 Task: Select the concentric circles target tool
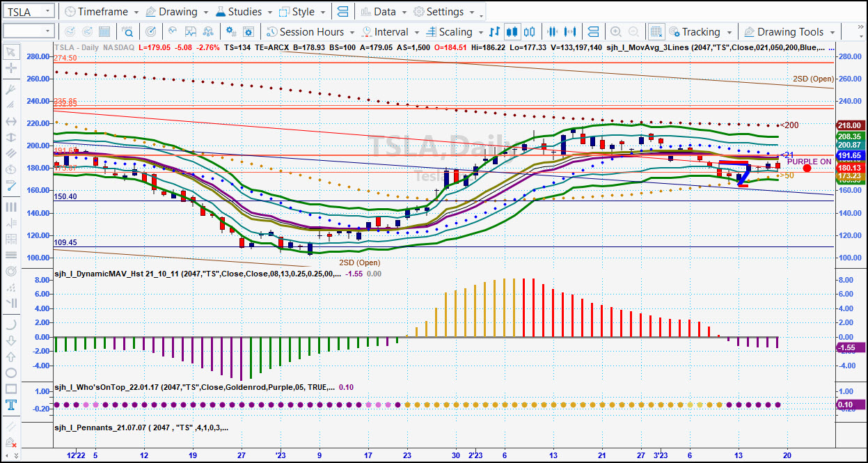point(10,271)
